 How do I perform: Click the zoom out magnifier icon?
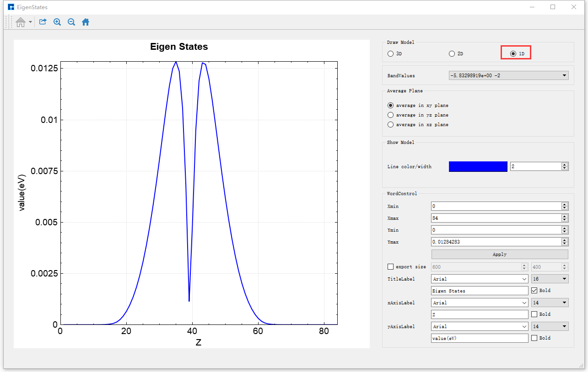tap(71, 22)
